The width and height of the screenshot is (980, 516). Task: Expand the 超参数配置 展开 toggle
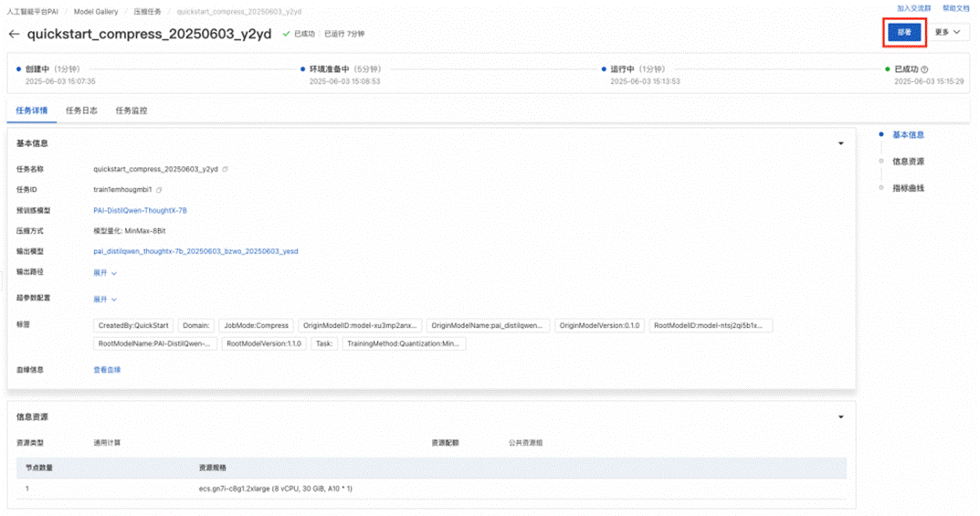[105, 300]
